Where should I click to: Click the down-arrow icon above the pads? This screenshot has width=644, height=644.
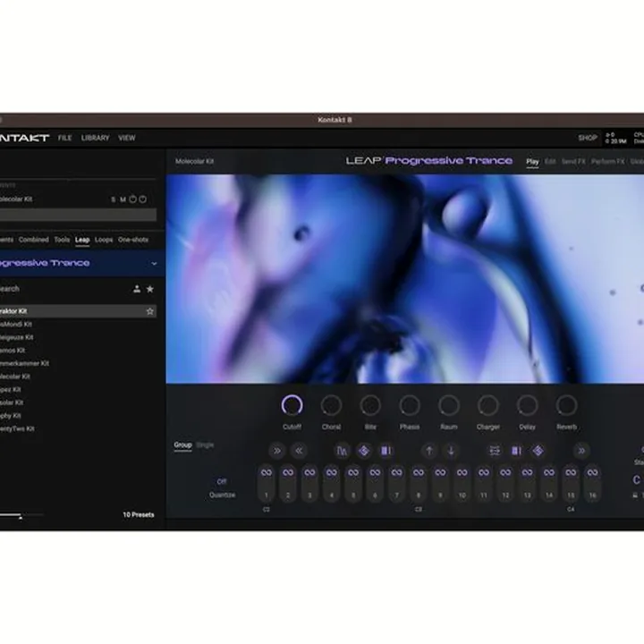(x=451, y=451)
